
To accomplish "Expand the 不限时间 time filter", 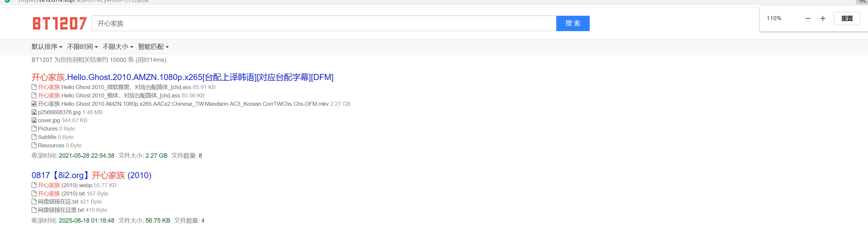I will click(x=82, y=47).
